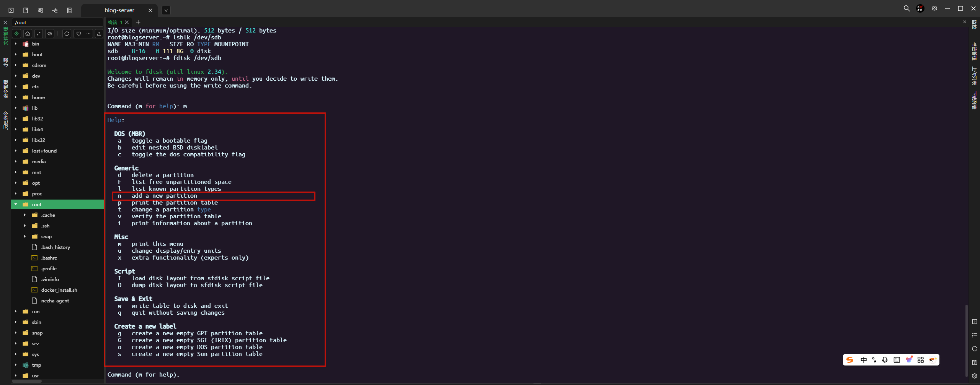980x385 pixels.
Task: Click the home directory icon in file toolbar
Action: [x=28, y=34]
